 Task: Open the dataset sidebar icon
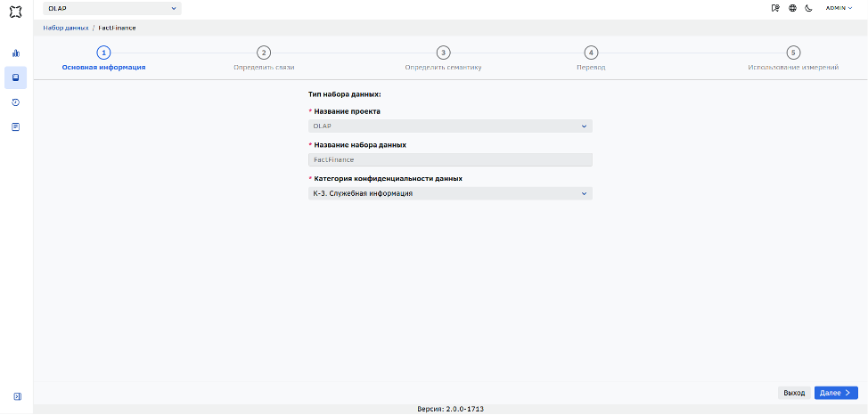(x=15, y=77)
